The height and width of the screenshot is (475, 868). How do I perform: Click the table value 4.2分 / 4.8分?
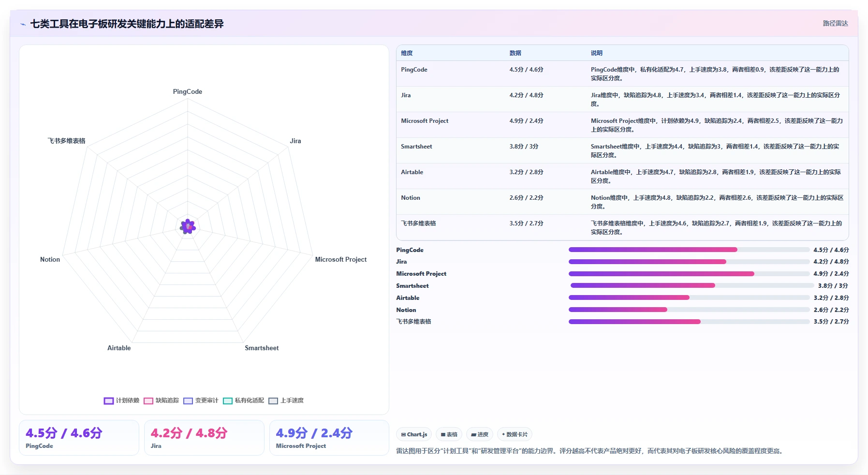pos(526,95)
